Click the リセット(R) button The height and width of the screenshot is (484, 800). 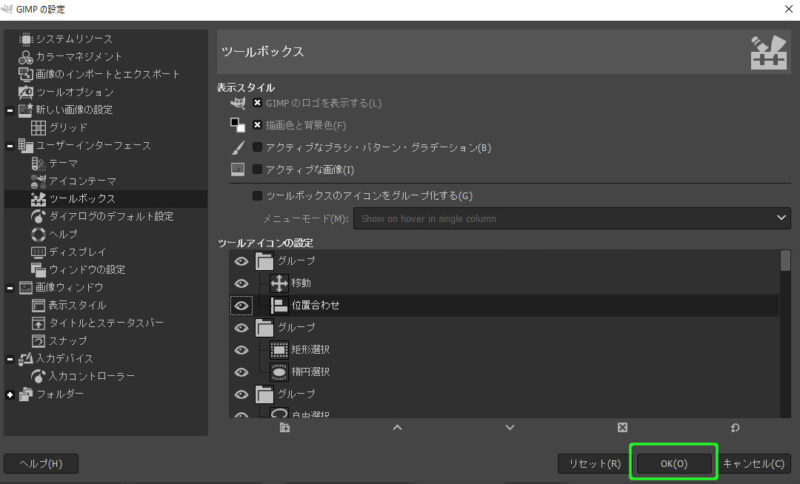[x=594, y=464]
